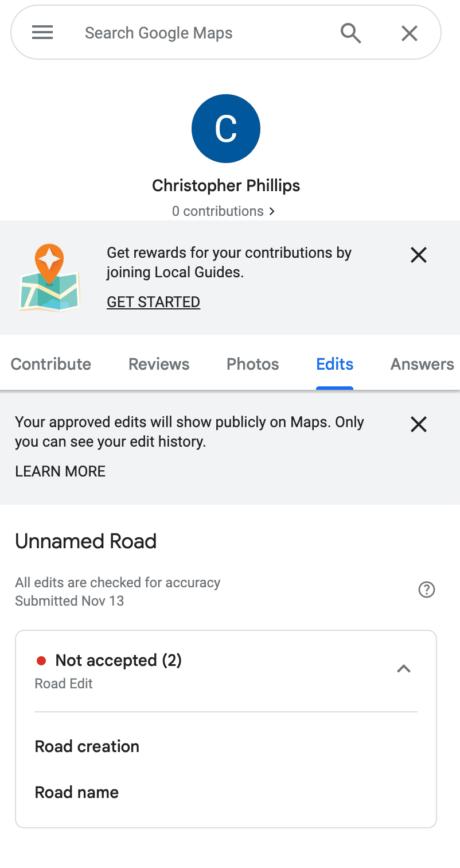This screenshot has width=460, height=868.
Task: Dismiss the approved edits info notice
Action: (419, 424)
